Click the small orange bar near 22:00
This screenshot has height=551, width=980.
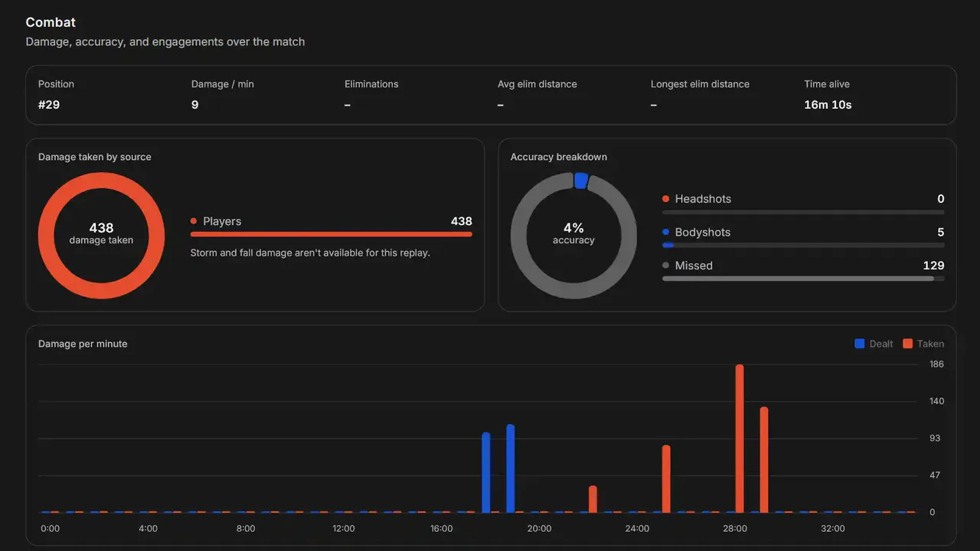pyautogui.click(x=593, y=499)
